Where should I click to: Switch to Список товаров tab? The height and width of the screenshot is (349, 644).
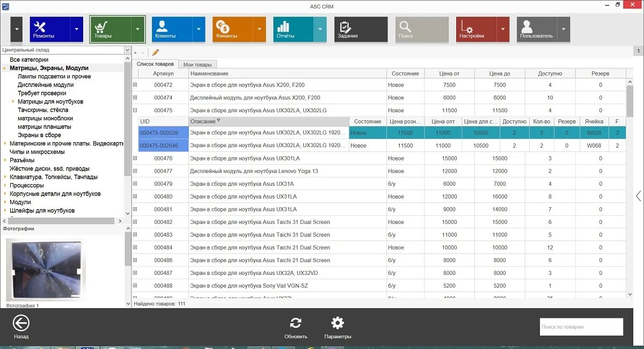(x=155, y=64)
